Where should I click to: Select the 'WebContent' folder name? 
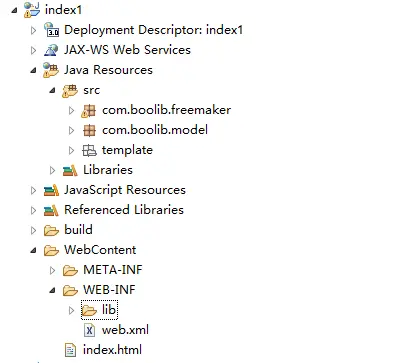pyautogui.click(x=100, y=250)
